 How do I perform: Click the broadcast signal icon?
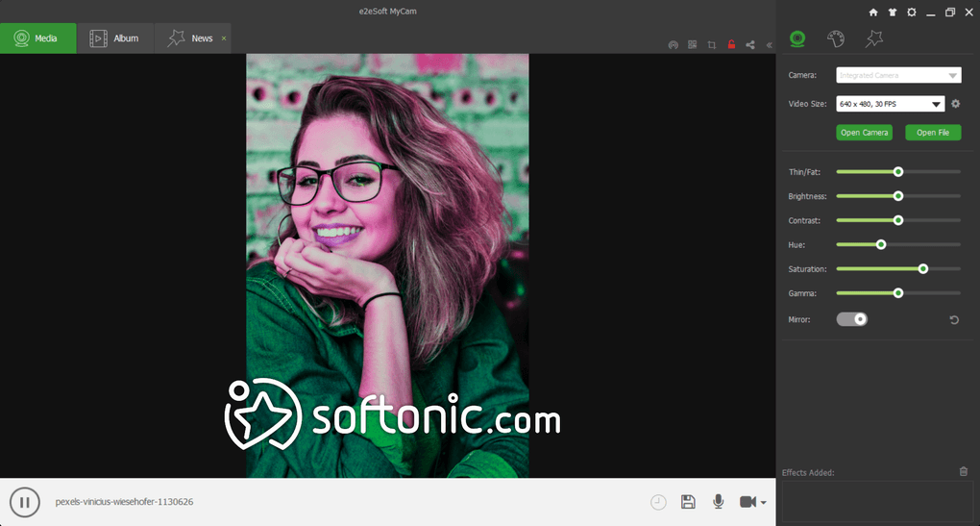(x=674, y=45)
